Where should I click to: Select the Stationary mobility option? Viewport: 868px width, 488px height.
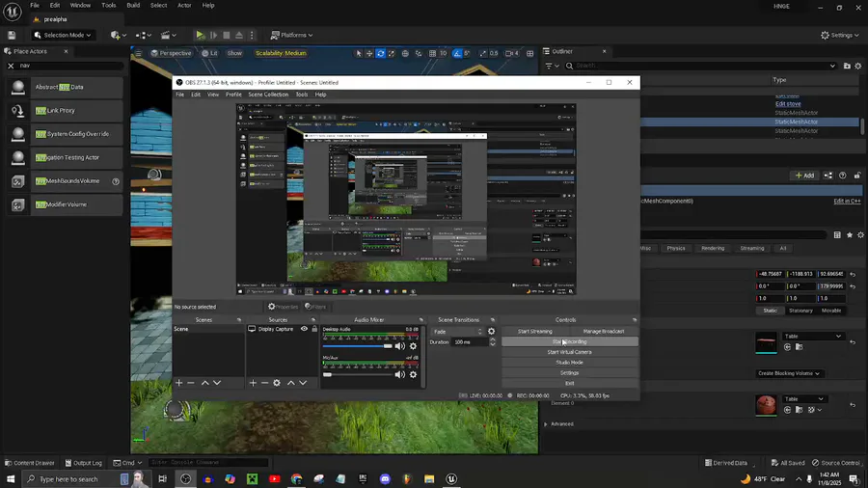(x=800, y=311)
